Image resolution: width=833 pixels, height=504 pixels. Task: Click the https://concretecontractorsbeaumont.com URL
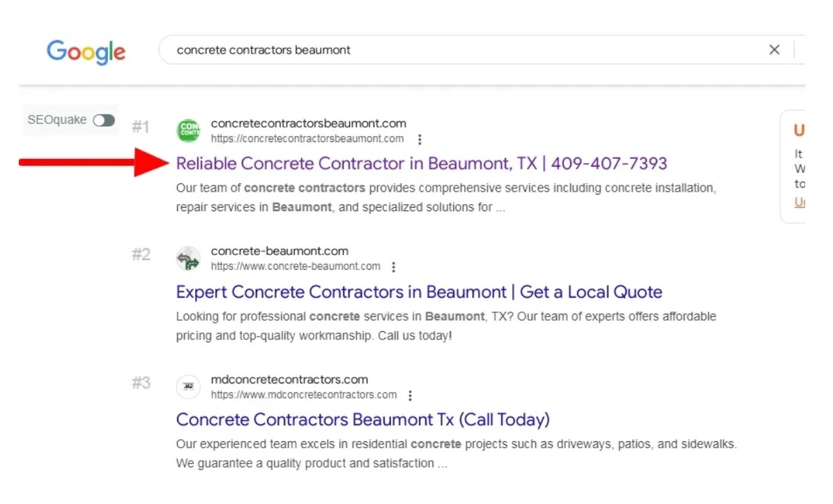click(x=307, y=139)
